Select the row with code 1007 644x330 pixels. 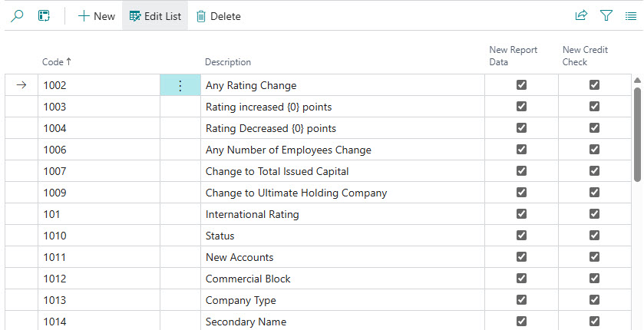54,171
